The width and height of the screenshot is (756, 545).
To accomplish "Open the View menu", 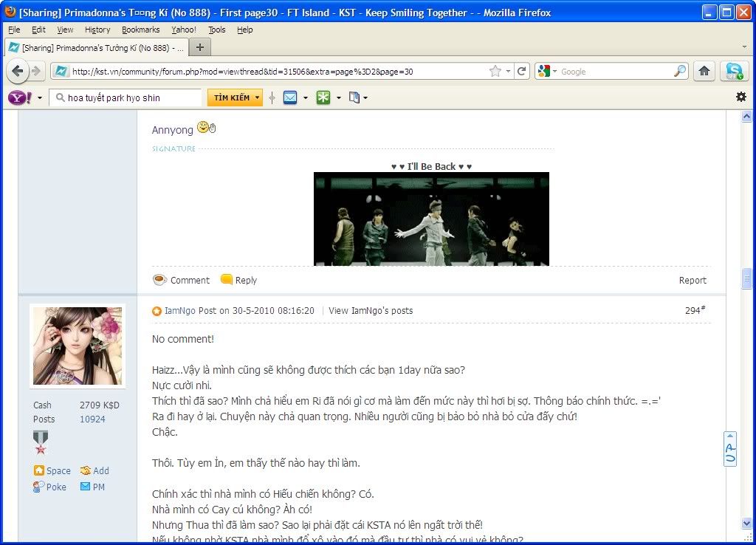I will pyautogui.click(x=65, y=30).
